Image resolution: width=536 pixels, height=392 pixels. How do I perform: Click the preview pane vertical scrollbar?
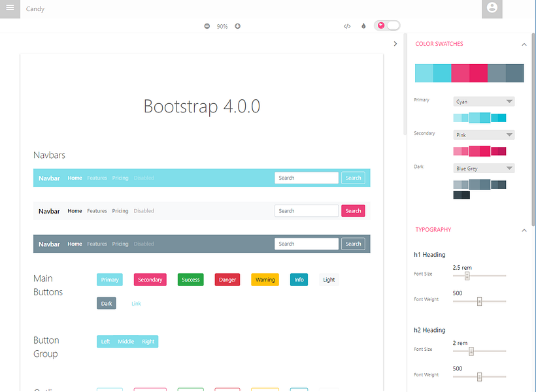(405, 84)
